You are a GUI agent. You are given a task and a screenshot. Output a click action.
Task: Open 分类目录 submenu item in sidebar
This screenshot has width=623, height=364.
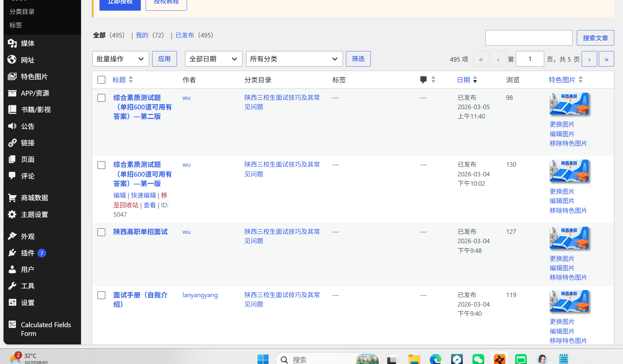tap(22, 12)
